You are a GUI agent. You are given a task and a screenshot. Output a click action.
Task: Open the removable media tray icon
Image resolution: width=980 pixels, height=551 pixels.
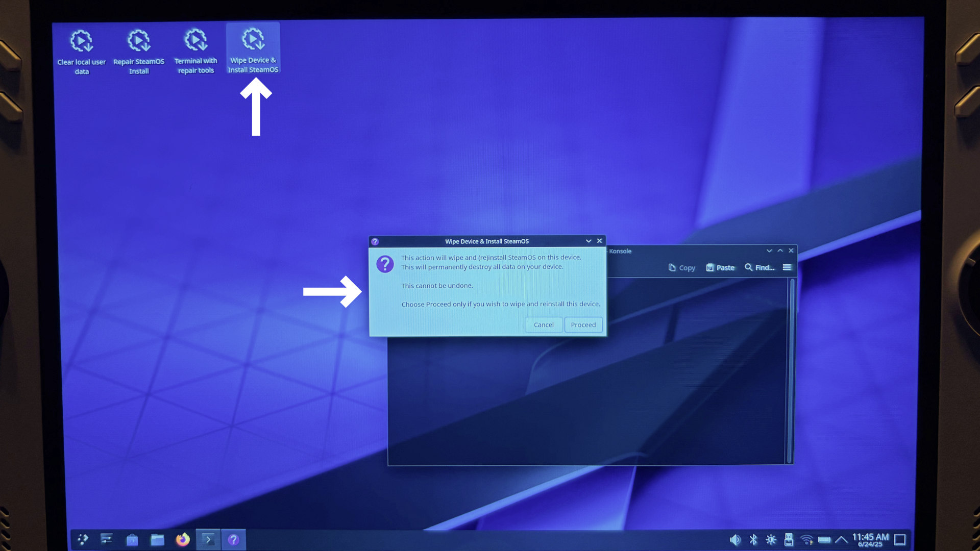[x=789, y=540]
